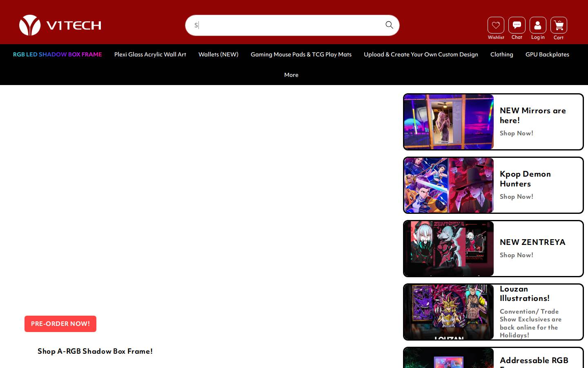Screen dimensions: 588x368
Task: Open Plexi Glass Acrylic Wall Art menu
Action: (x=150, y=54)
